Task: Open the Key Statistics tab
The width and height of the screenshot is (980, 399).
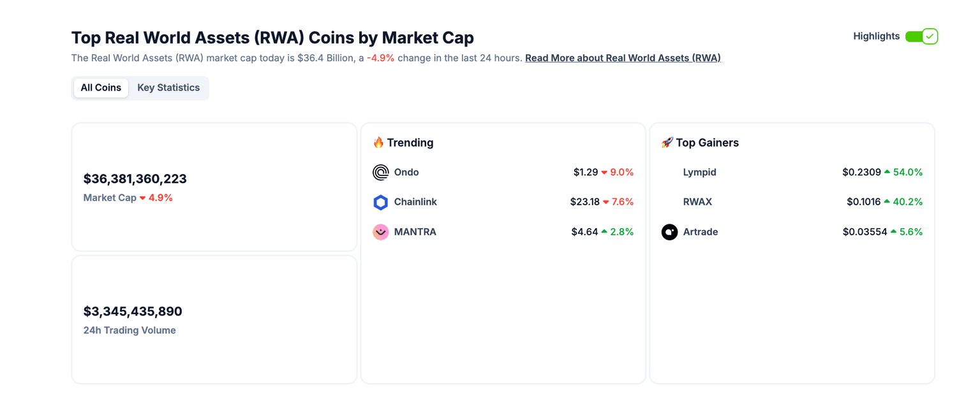Action: (x=168, y=88)
